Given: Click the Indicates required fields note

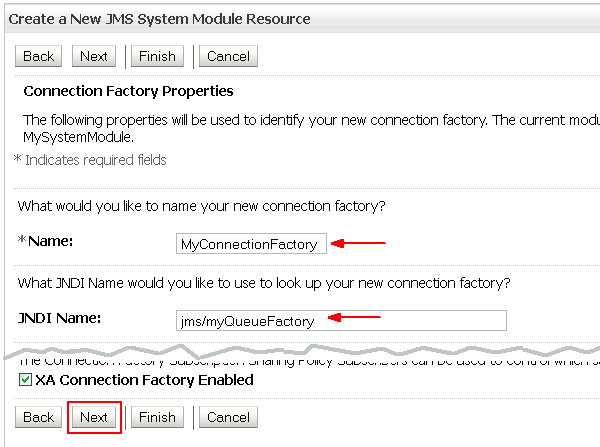Looking at the screenshot, I should pos(90,160).
